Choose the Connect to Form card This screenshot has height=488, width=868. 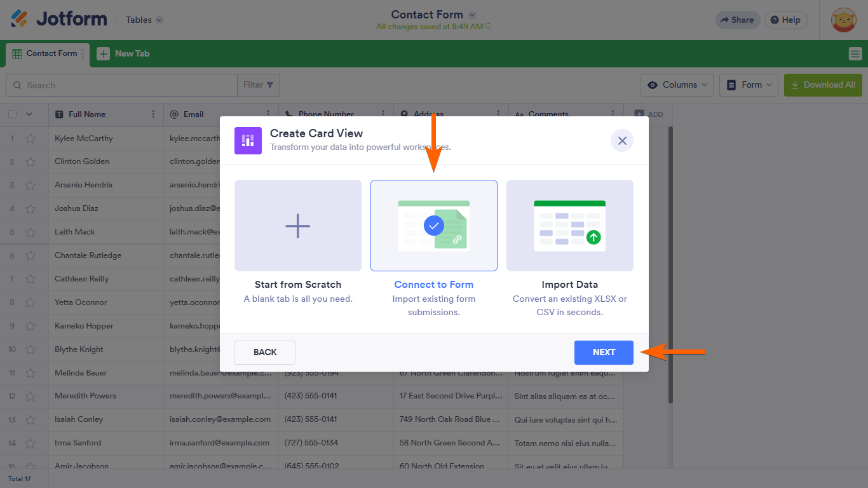click(x=434, y=226)
